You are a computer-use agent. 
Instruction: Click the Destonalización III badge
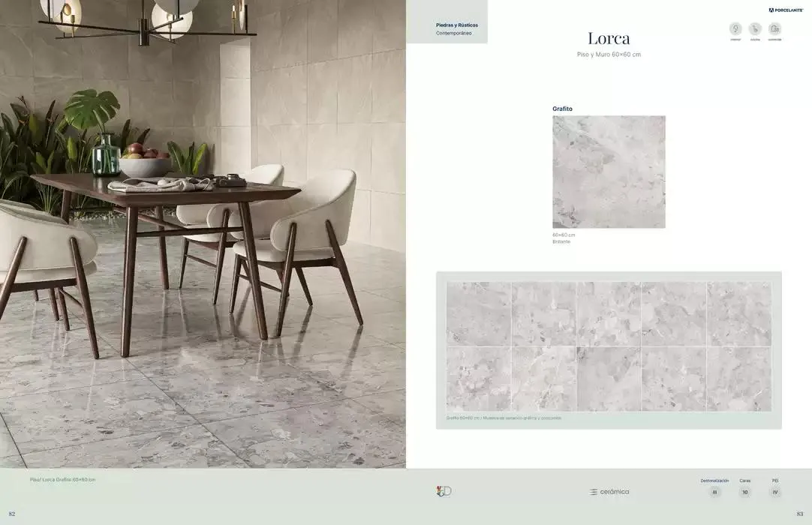coord(714,492)
